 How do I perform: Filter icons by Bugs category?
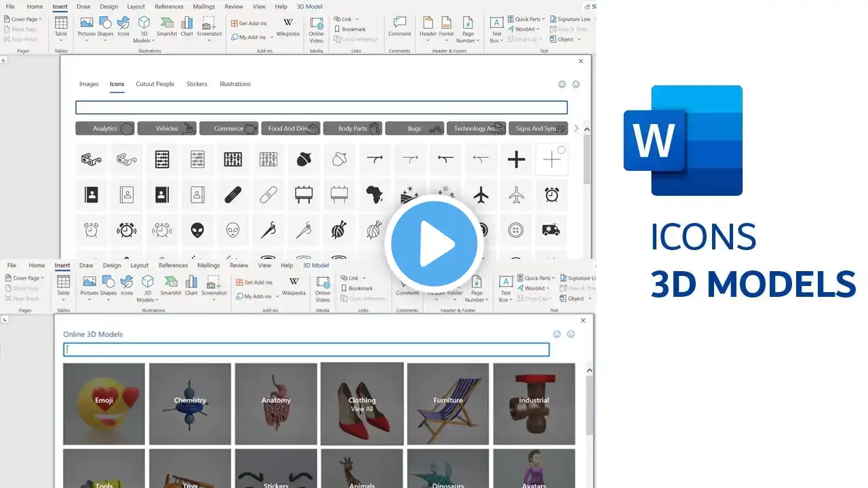415,128
